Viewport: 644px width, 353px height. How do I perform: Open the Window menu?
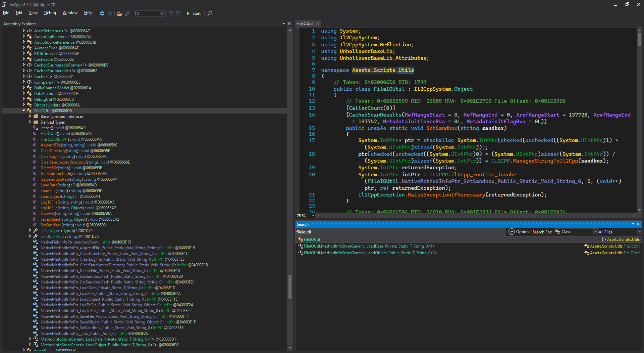(x=70, y=13)
